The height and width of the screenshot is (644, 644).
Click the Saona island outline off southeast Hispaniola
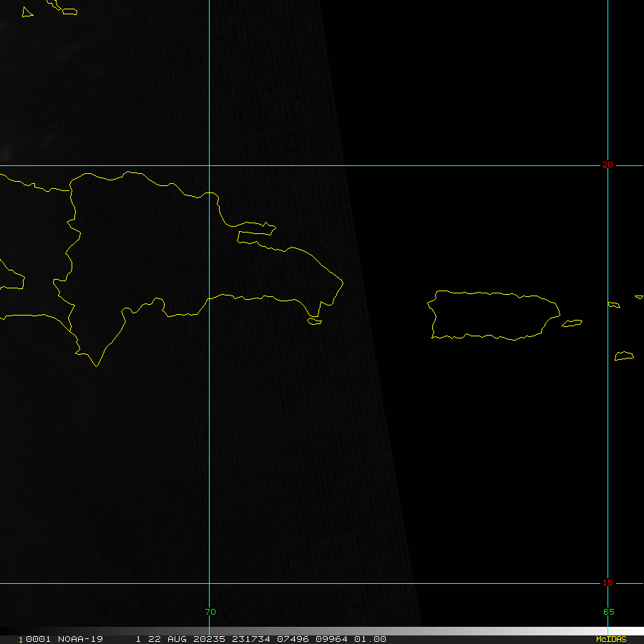click(314, 321)
